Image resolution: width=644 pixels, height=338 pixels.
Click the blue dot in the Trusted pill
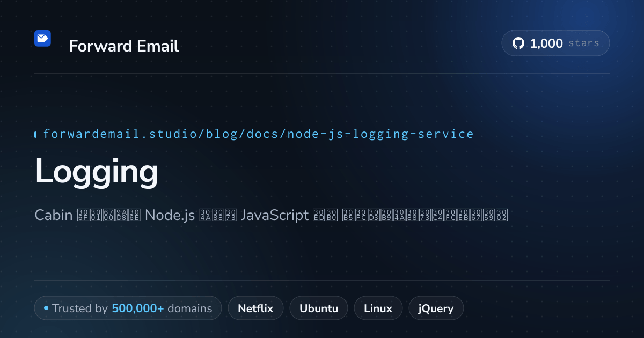point(46,308)
